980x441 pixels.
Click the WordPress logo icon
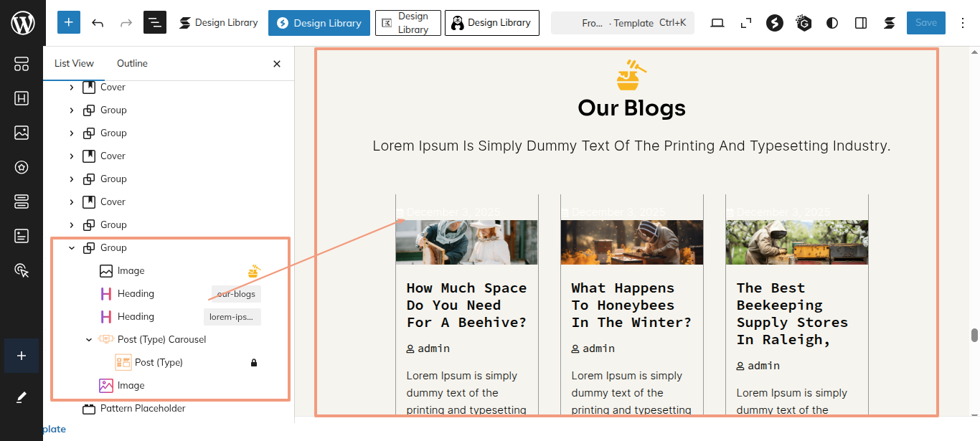tap(22, 23)
